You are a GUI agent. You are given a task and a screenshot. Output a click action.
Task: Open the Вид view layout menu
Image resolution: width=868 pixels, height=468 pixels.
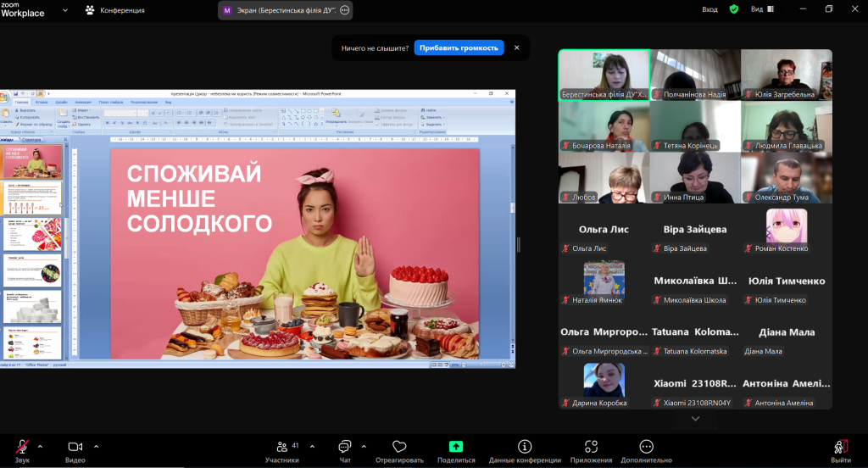tap(762, 8)
